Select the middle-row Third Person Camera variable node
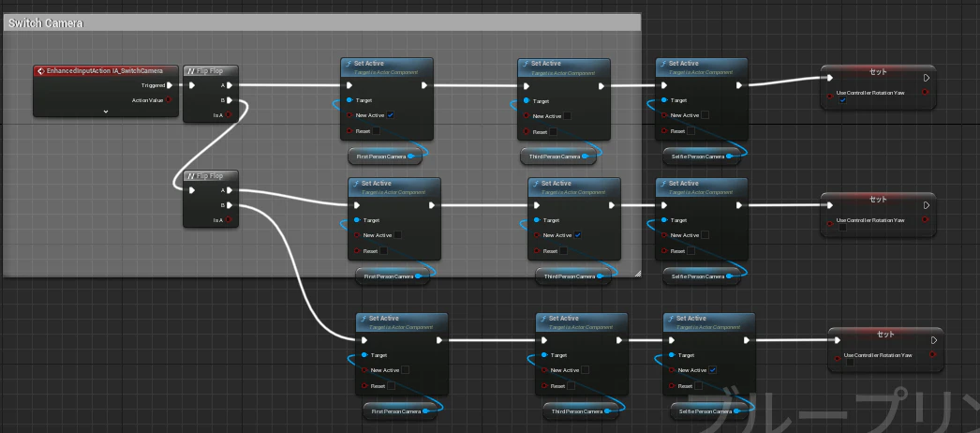 coord(573,276)
